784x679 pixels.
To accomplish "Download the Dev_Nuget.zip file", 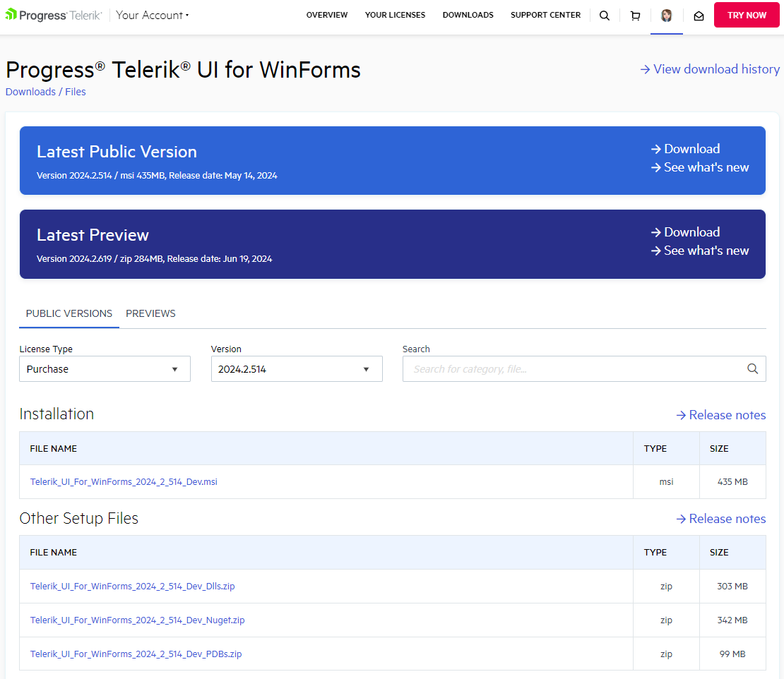I will [138, 620].
